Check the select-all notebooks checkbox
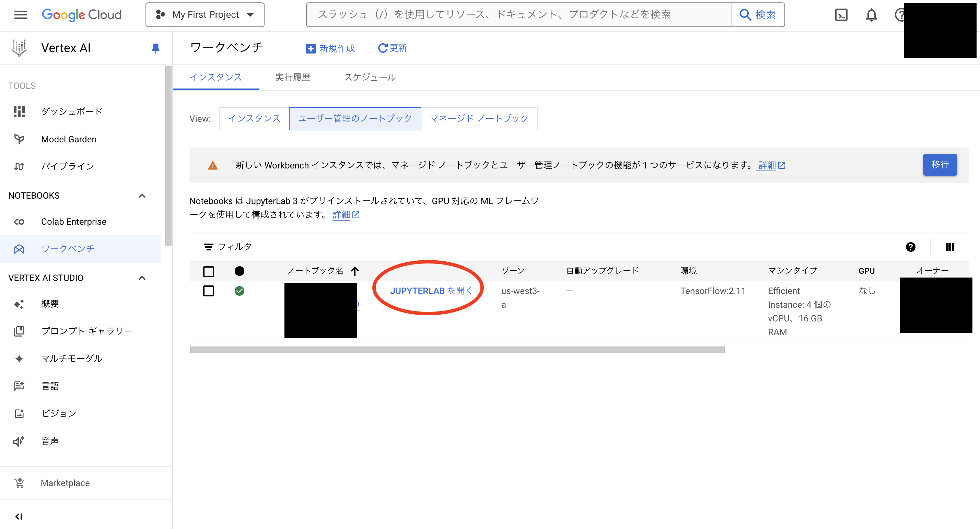The width and height of the screenshot is (980, 529). [209, 271]
